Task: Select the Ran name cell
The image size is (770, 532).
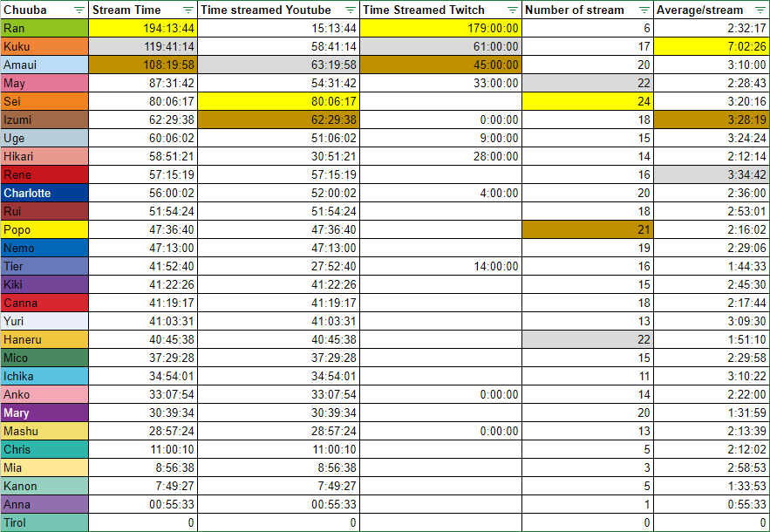Action: click(x=44, y=29)
